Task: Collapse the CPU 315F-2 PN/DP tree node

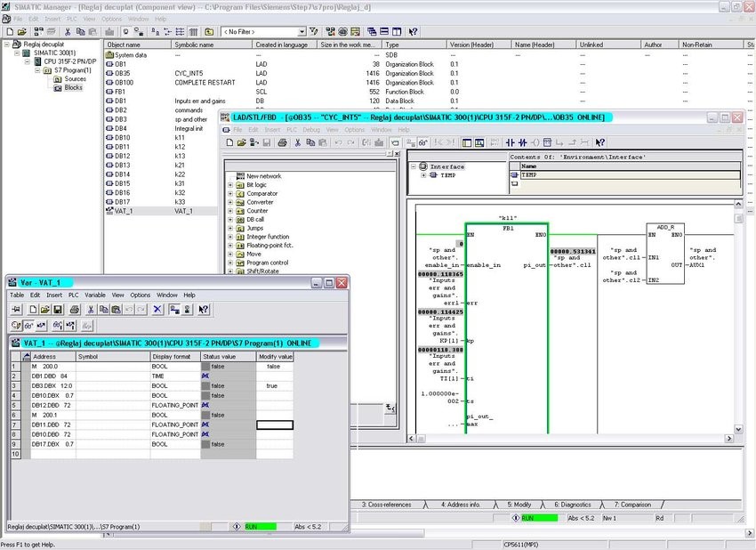Action: point(27,61)
